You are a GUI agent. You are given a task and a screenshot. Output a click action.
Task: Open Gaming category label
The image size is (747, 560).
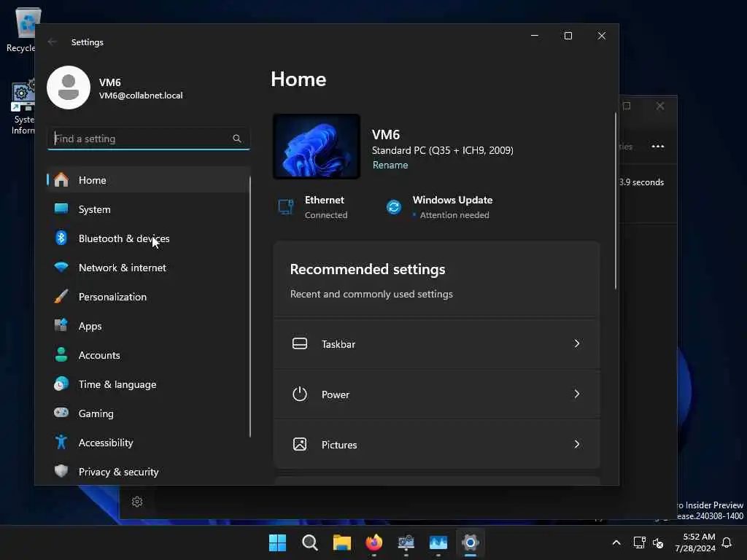(x=96, y=413)
